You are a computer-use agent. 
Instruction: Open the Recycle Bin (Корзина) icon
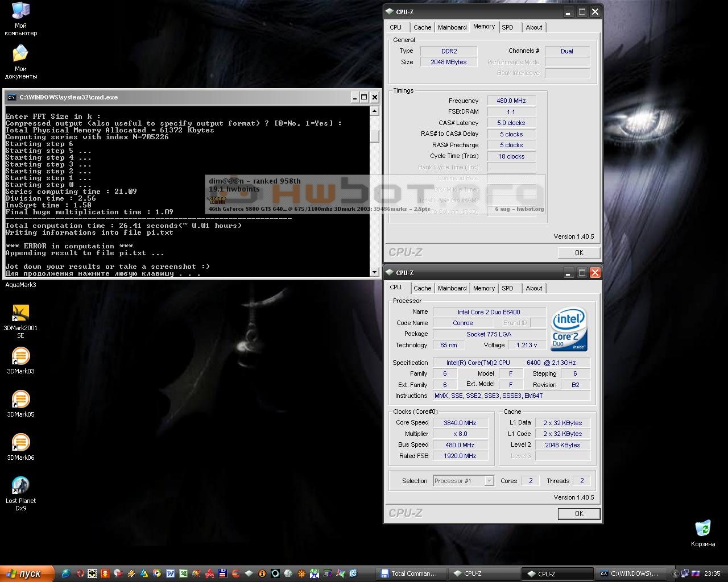click(703, 533)
